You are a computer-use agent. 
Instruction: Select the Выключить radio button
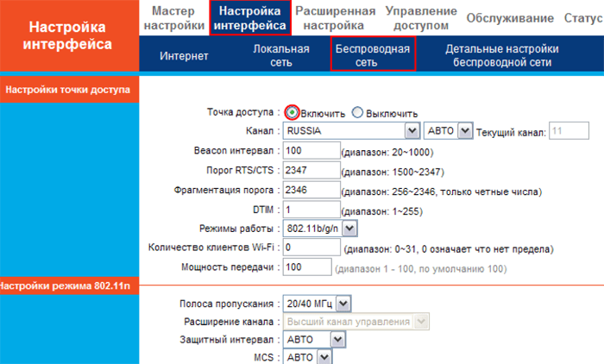coord(357,112)
